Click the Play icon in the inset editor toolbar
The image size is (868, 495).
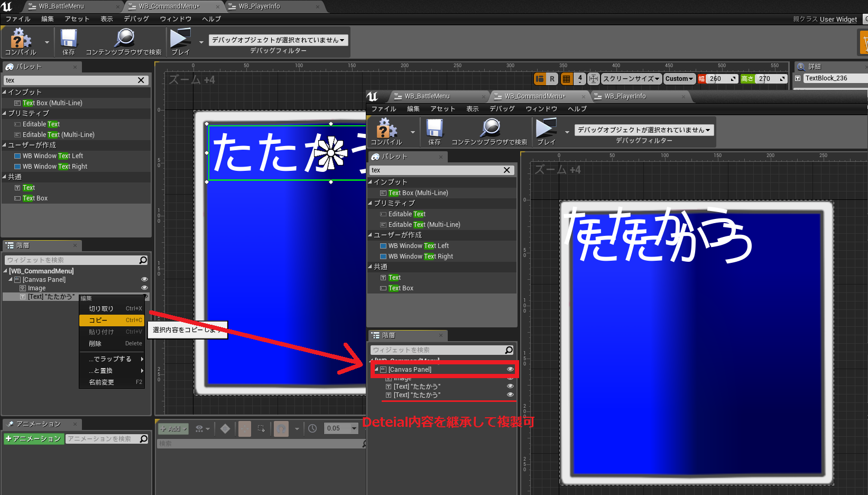click(x=546, y=129)
